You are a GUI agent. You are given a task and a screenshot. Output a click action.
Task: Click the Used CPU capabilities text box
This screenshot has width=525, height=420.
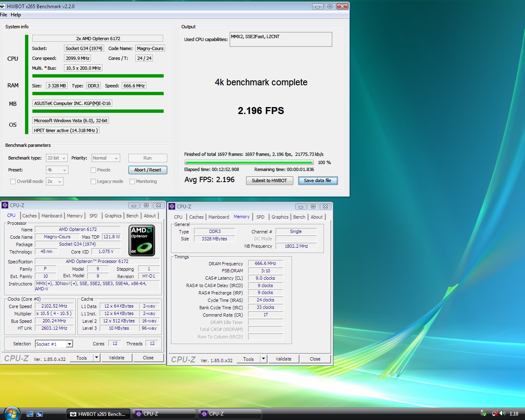[281, 39]
